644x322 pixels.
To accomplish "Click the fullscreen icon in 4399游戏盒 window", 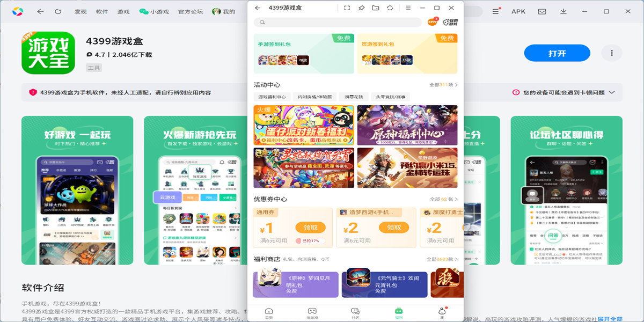I will click(x=347, y=8).
